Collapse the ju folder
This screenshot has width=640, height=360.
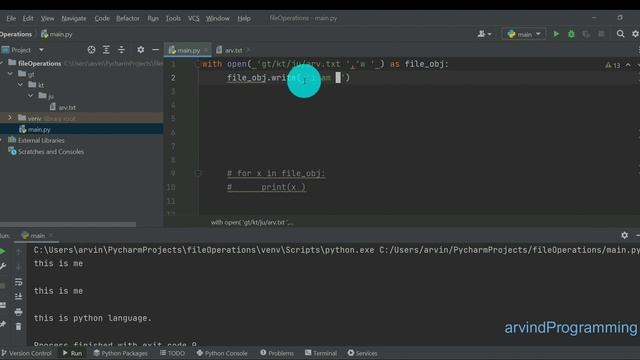point(31,96)
